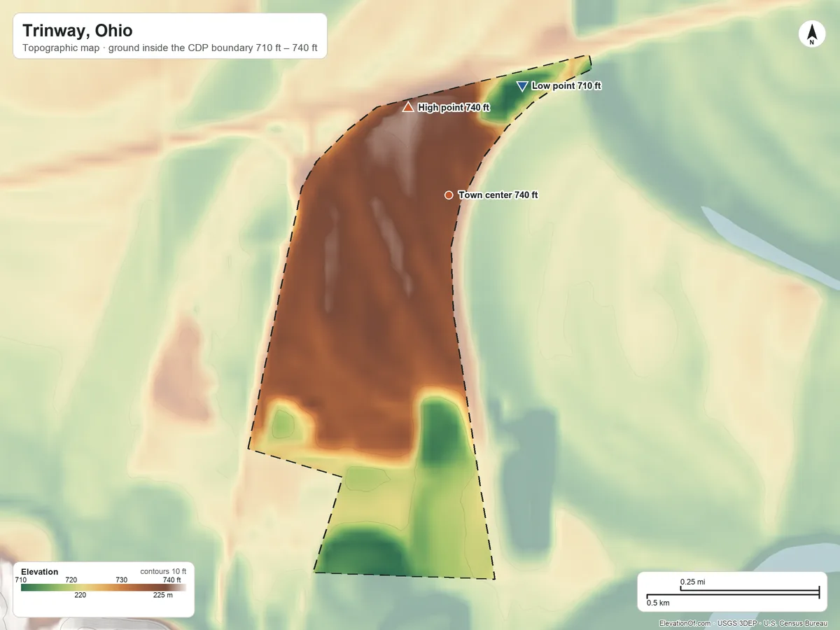The height and width of the screenshot is (630, 840).
Task: Select the 'High point 740 ft' label
Action: [454, 108]
